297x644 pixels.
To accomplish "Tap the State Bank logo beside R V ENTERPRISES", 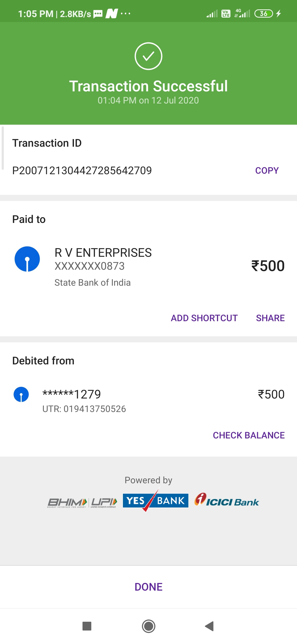I will tap(27, 259).
